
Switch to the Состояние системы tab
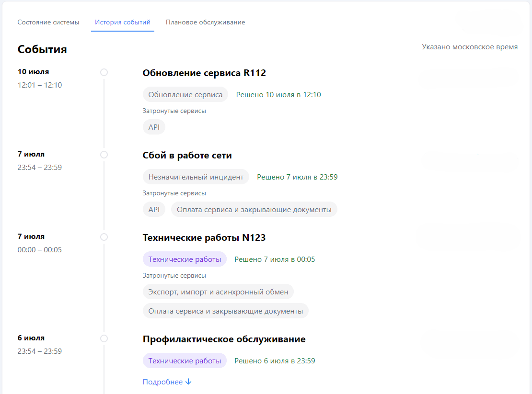tap(48, 22)
